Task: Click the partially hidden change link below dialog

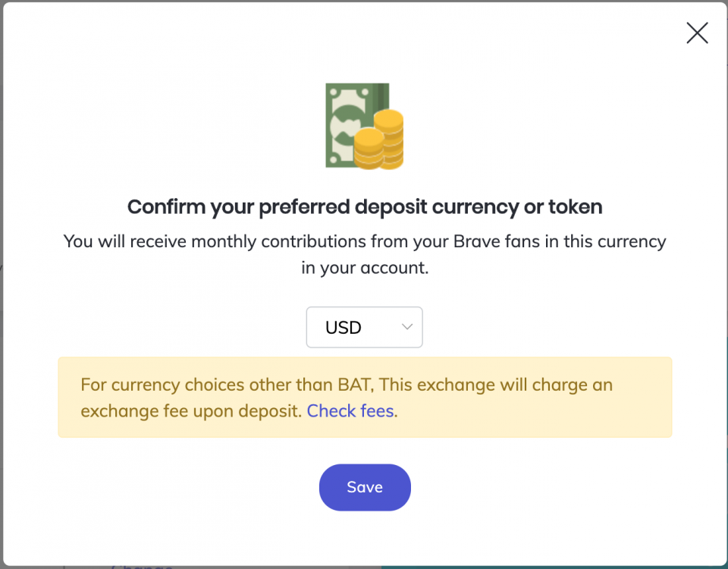Action: coord(142,567)
